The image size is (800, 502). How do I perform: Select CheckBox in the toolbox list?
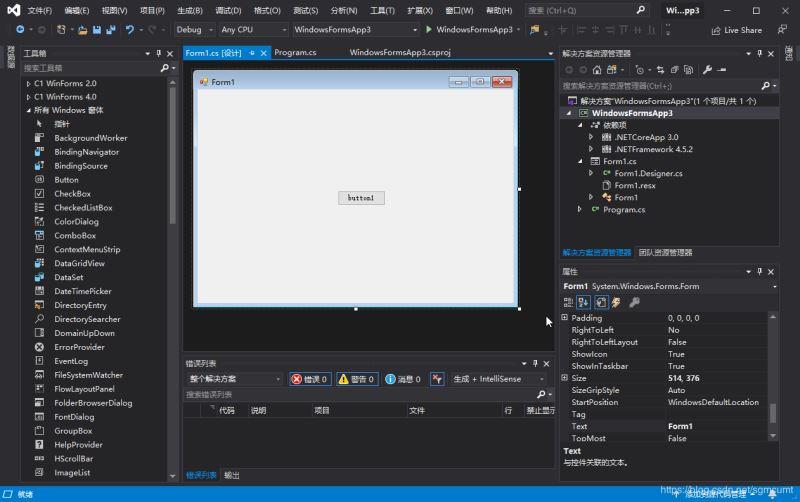[72, 194]
